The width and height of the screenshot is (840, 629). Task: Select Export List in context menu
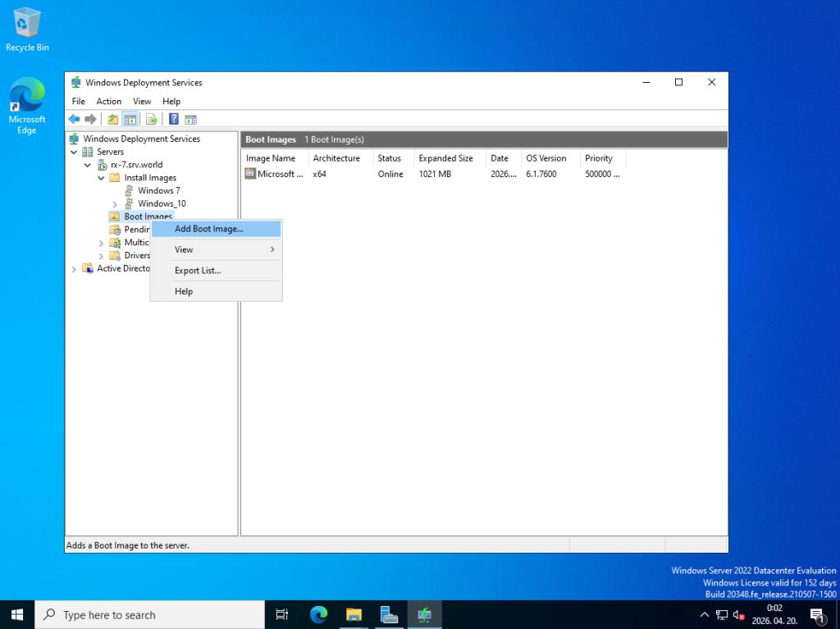198,271
